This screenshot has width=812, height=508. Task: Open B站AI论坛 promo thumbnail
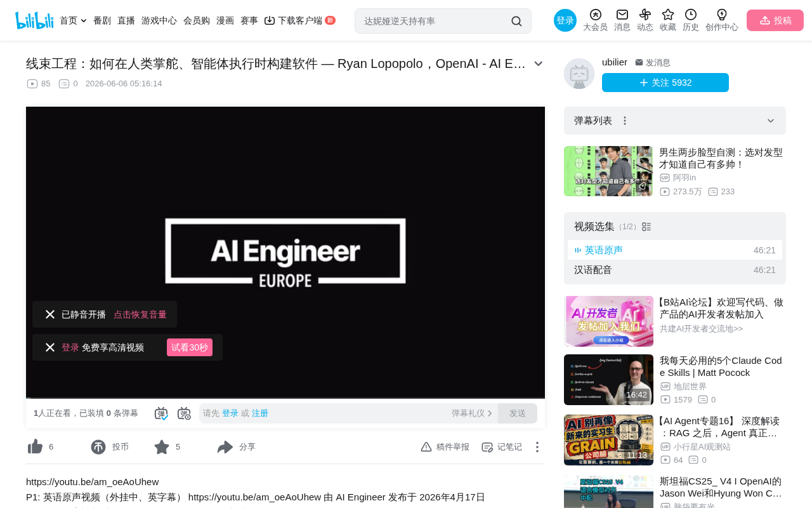608,321
